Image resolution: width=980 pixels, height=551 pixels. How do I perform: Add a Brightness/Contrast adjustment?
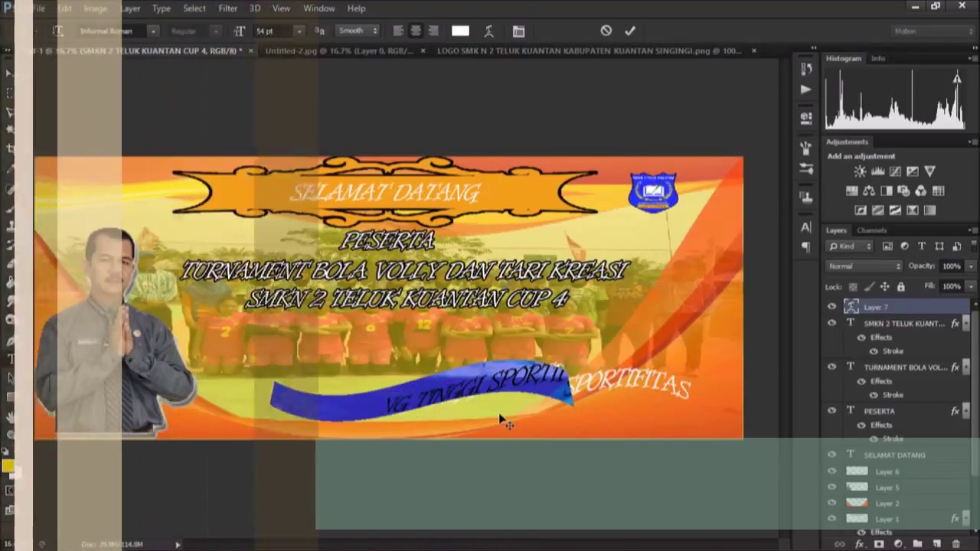tap(860, 171)
